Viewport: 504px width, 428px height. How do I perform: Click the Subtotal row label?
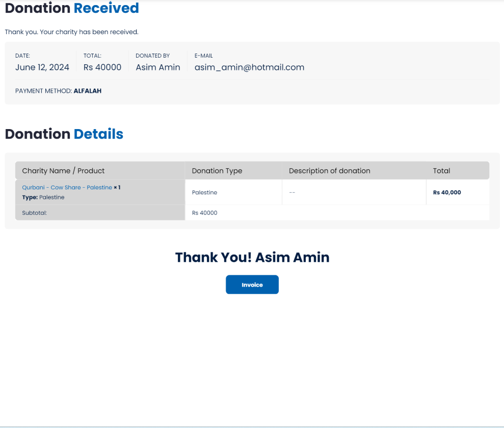(34, 213)
